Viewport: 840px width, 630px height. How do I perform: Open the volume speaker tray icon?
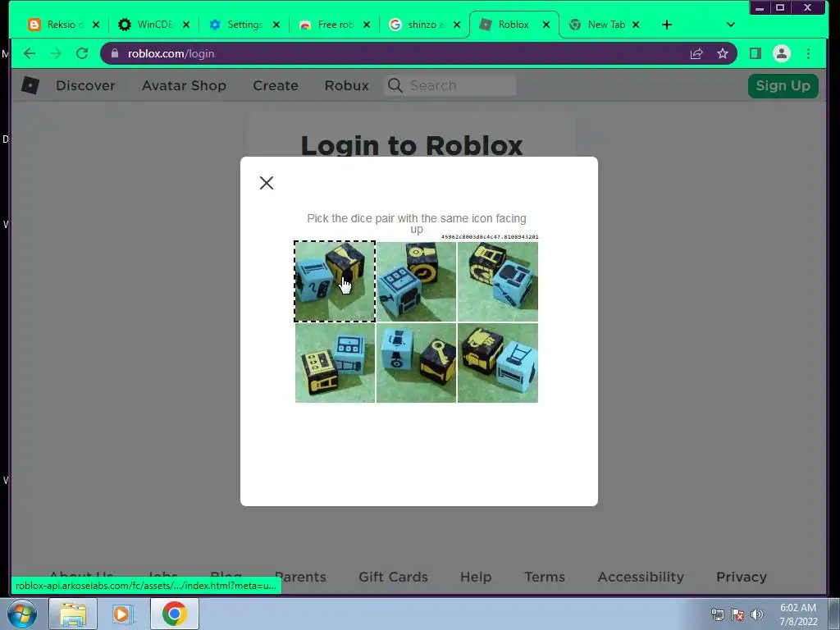point(757,614)
